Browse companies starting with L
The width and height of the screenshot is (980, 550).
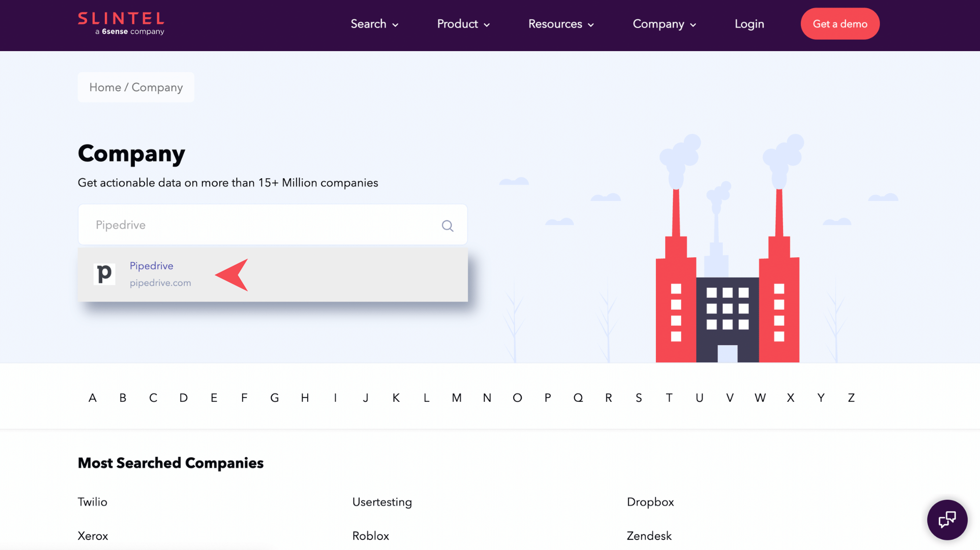click(x=426, y=398)
